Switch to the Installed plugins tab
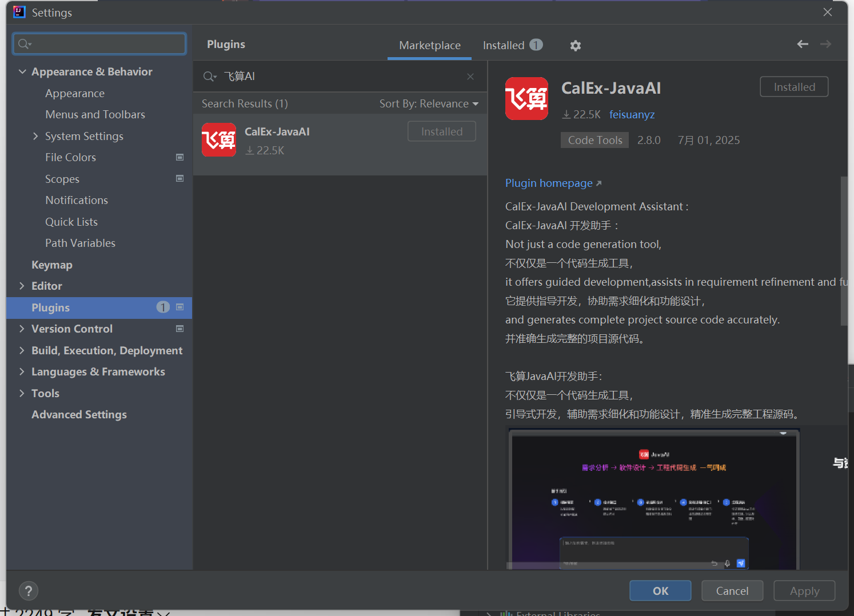Image resolution: width=854 pixels, height=616 pixels. 512,45
